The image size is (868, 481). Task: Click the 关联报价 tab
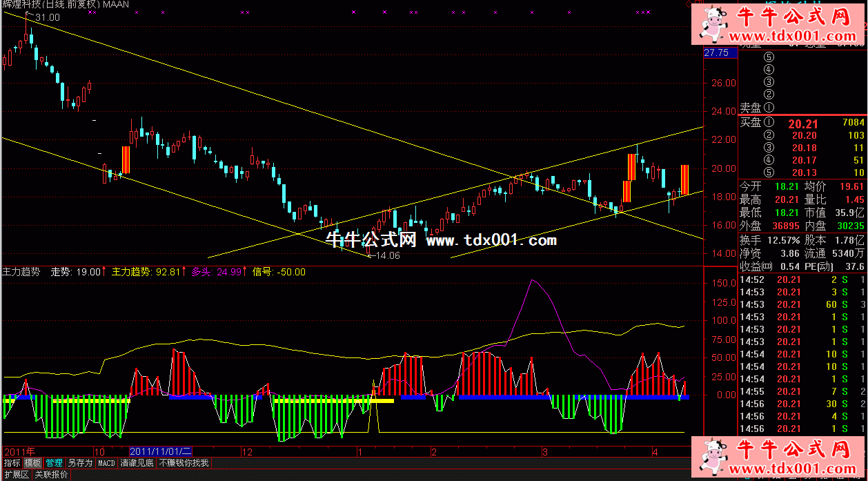(52, 475)
